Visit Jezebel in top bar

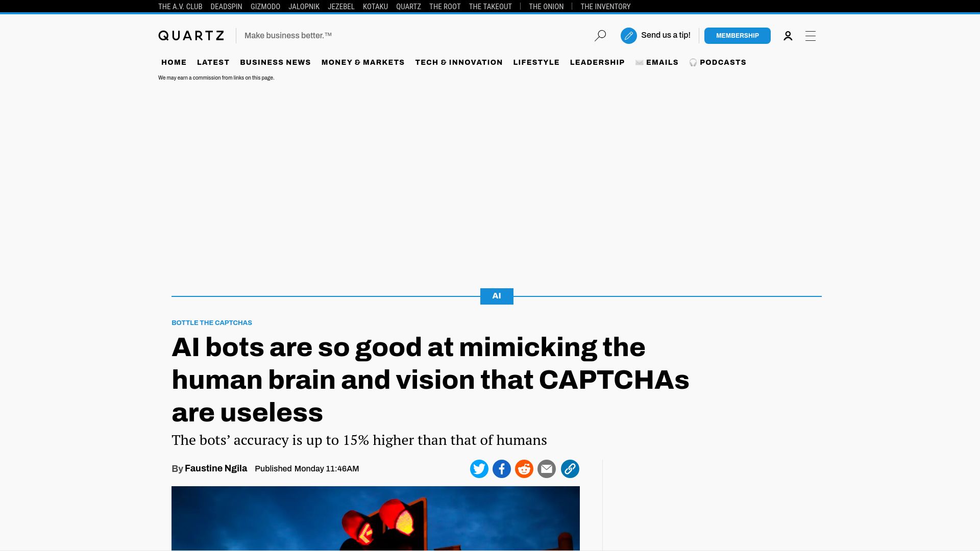(341, 7)
